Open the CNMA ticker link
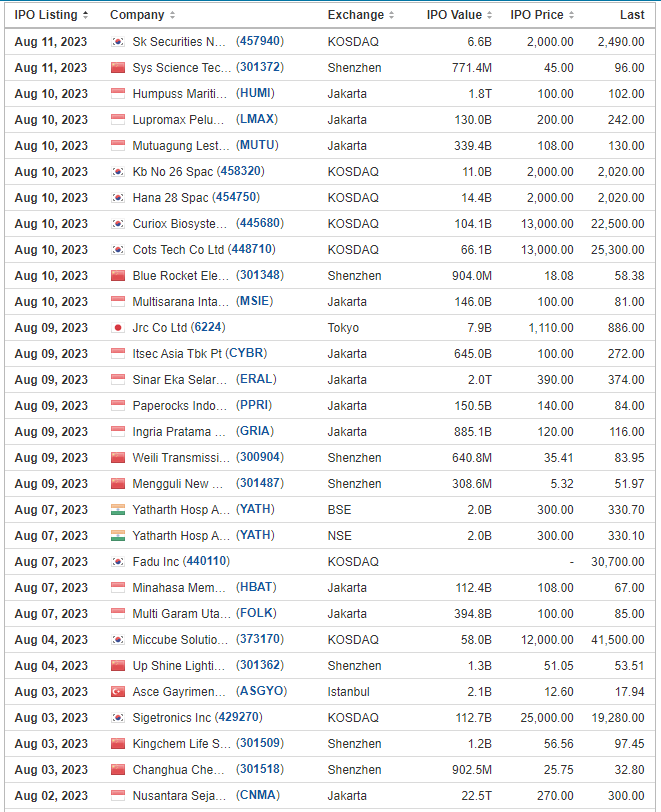This screenshot has width=661, height=812. click(x=258, y=794)
